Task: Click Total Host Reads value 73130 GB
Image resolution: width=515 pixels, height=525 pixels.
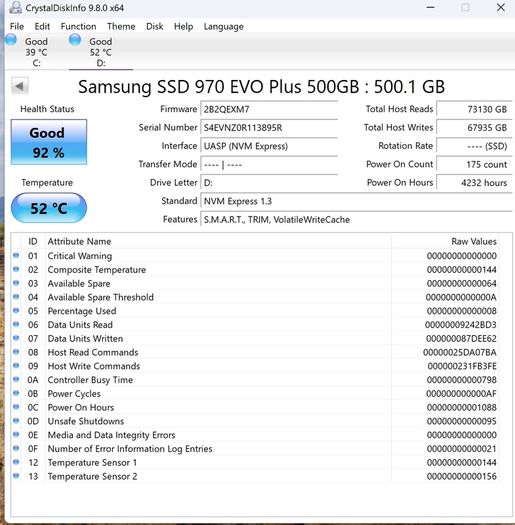Action: 474,109
